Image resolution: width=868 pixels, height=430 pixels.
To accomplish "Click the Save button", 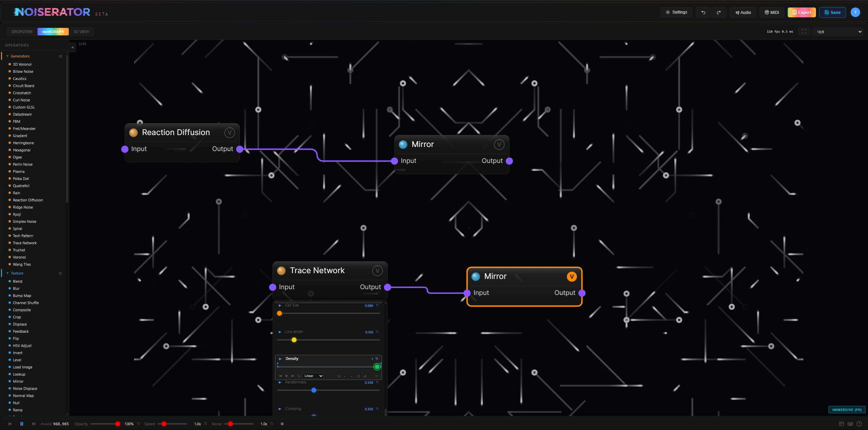I will (x=832, y=12).
